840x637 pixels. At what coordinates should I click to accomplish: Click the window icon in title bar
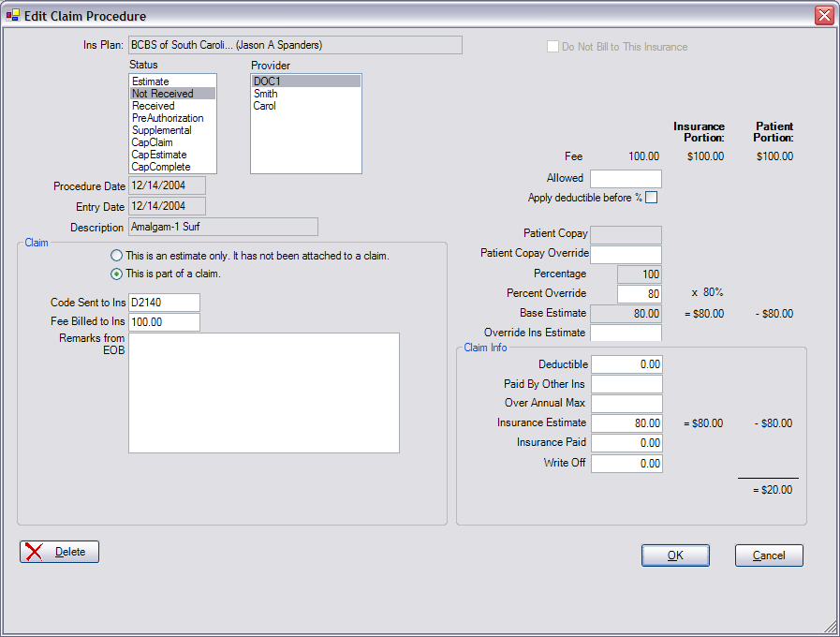click(13, 16)
